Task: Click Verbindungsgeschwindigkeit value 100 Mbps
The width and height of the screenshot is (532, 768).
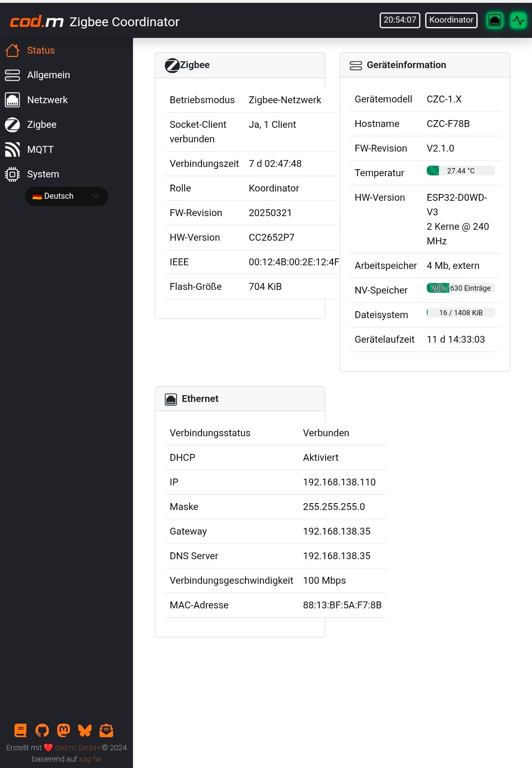Action: [x=324, y=581]
